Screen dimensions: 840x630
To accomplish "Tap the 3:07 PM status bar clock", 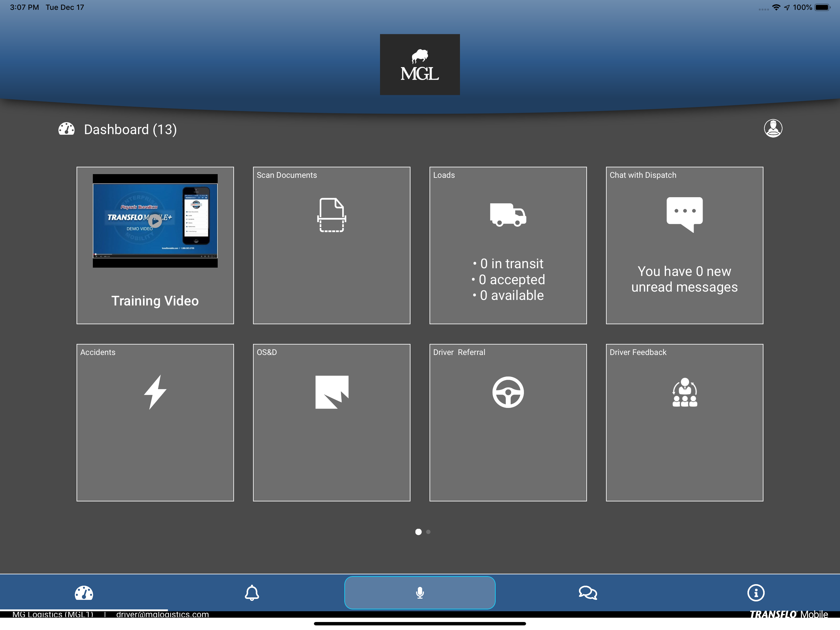I will 24,7.
